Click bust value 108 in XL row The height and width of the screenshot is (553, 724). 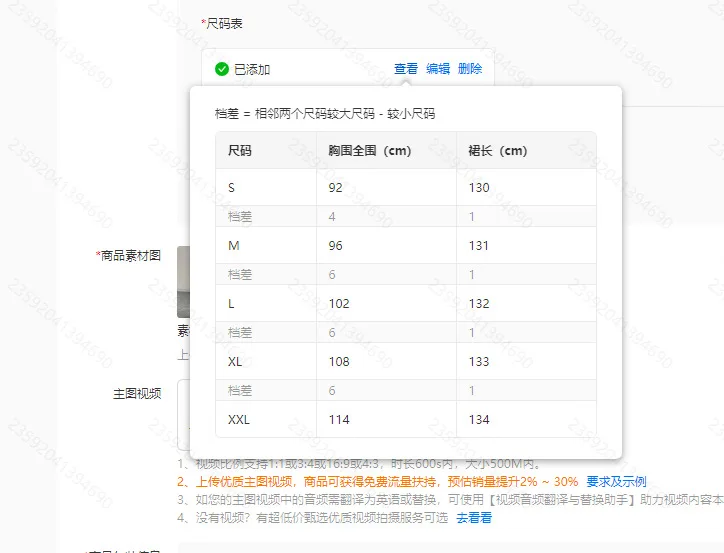point(339,361)
